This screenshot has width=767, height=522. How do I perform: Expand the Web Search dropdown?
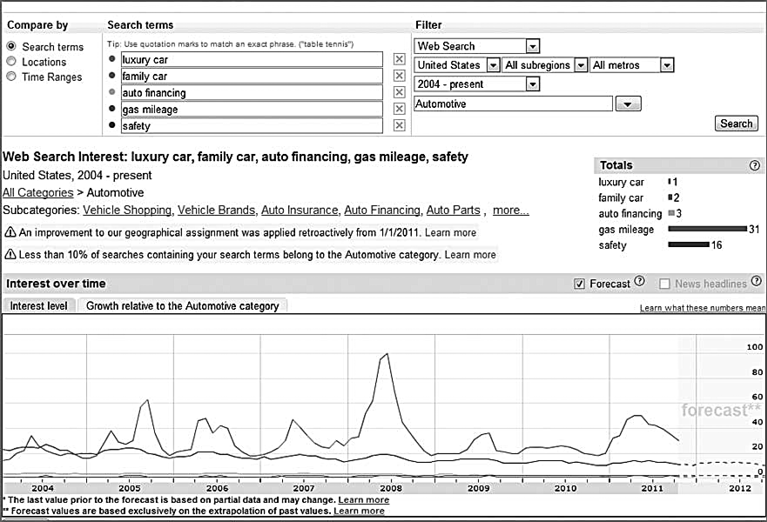(x=533, y=46)
